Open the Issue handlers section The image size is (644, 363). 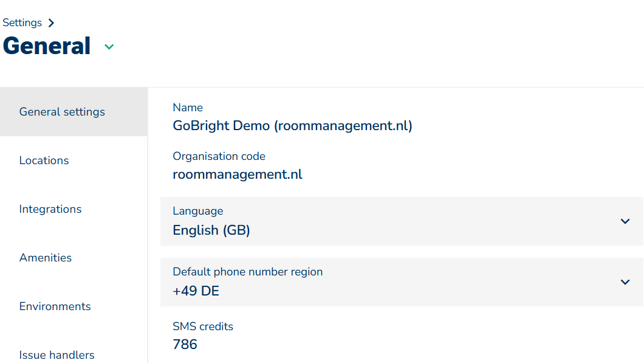(57, 354)
